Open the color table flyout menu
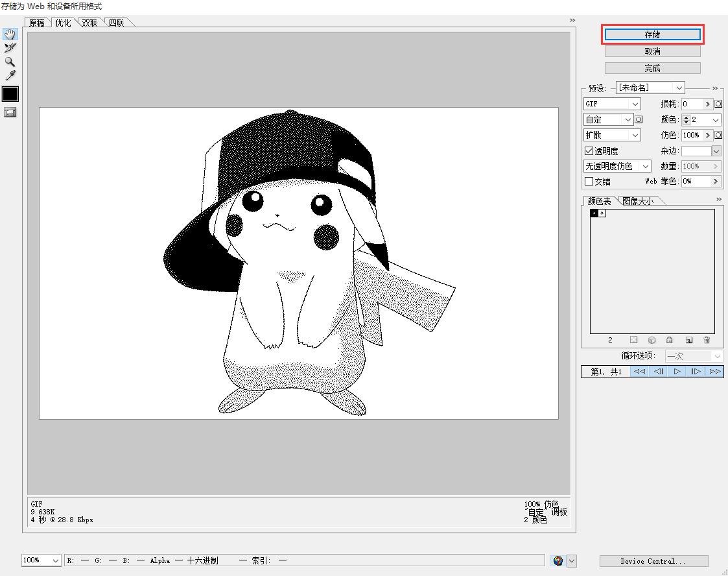728x576 pixels. [x=719, y=199]
